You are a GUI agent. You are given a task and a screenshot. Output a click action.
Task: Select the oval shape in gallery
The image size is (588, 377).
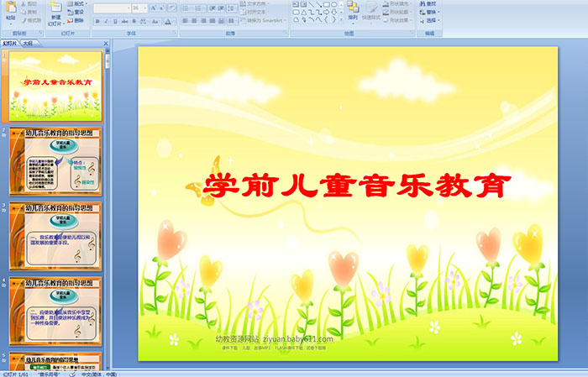pos(333,4)
